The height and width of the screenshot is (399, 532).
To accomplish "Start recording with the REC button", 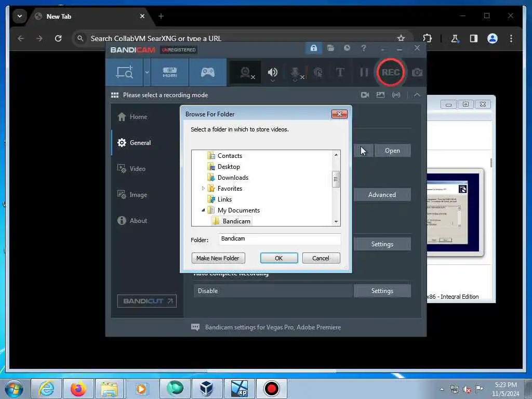I will [x=391, y=72].
